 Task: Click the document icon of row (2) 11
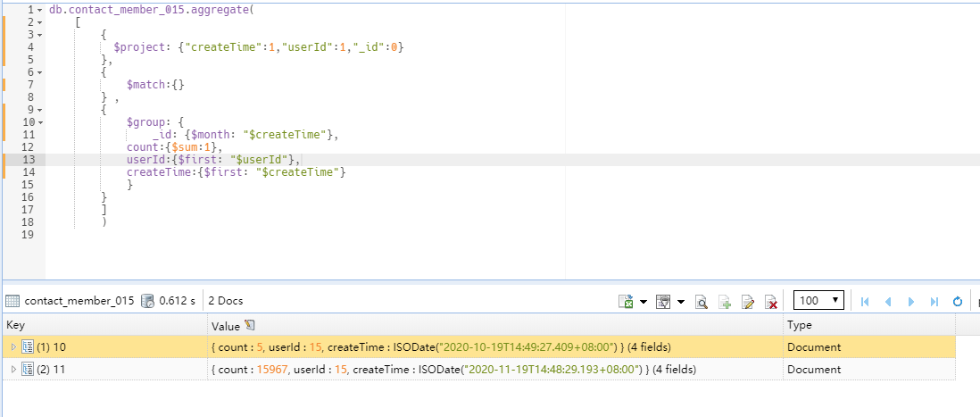coord(27,370)
